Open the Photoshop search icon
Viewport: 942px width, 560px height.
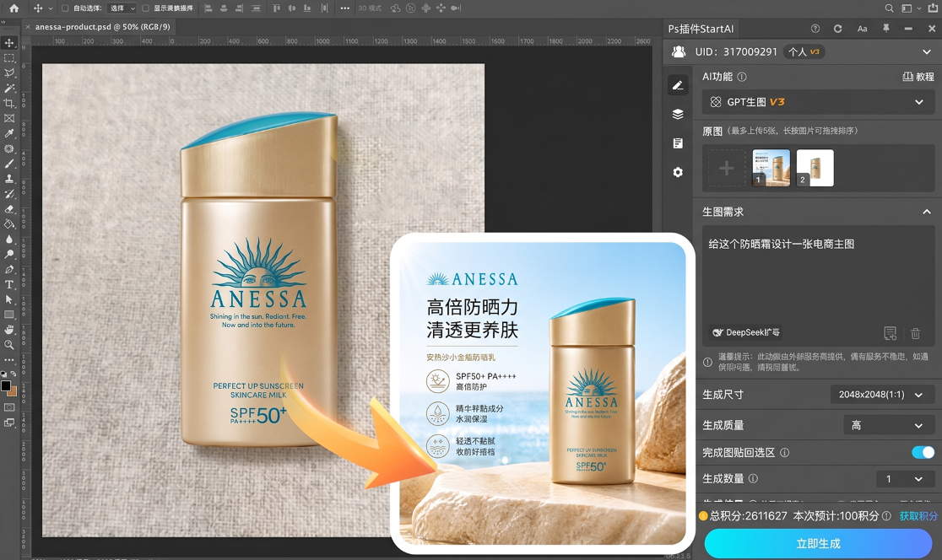[889, 8]
